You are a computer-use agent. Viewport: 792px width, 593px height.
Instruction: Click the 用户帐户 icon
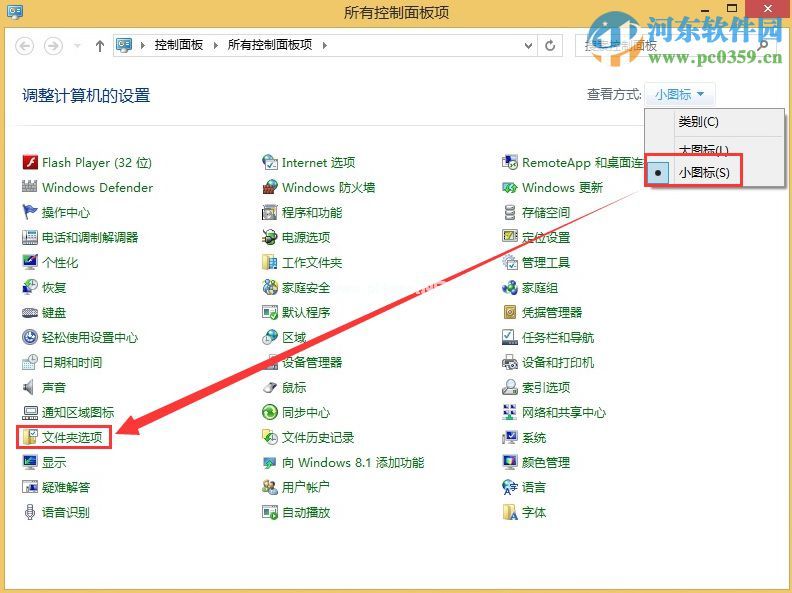pos(270,487)
